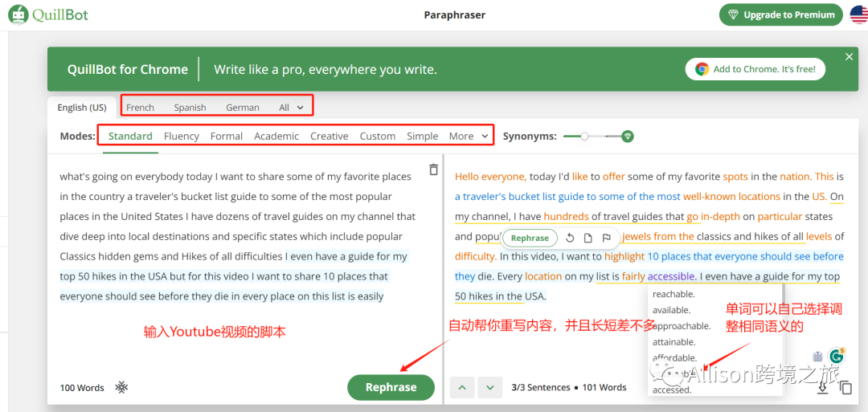Click the orange word "offer" in output
Image resolution: width=868 pixels, height=412 pixels.
coord(613,177)
